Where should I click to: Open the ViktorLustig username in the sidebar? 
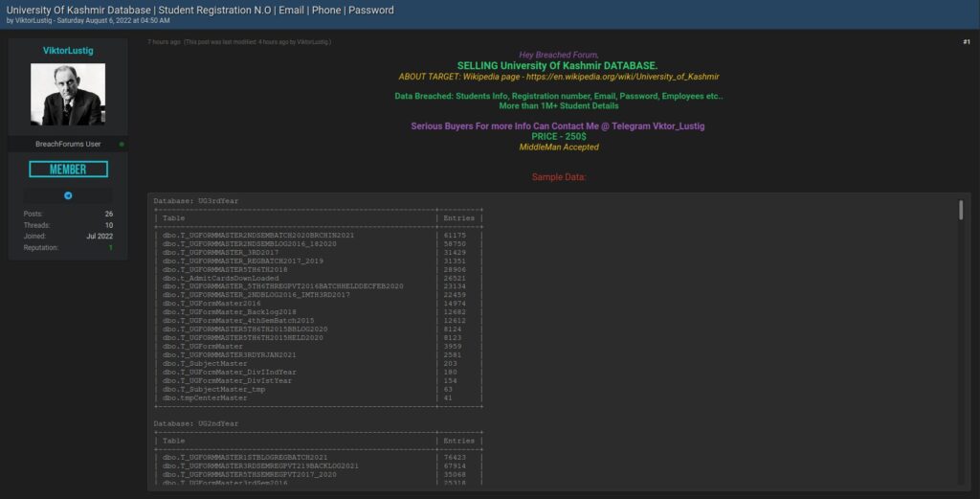[68, 51]
